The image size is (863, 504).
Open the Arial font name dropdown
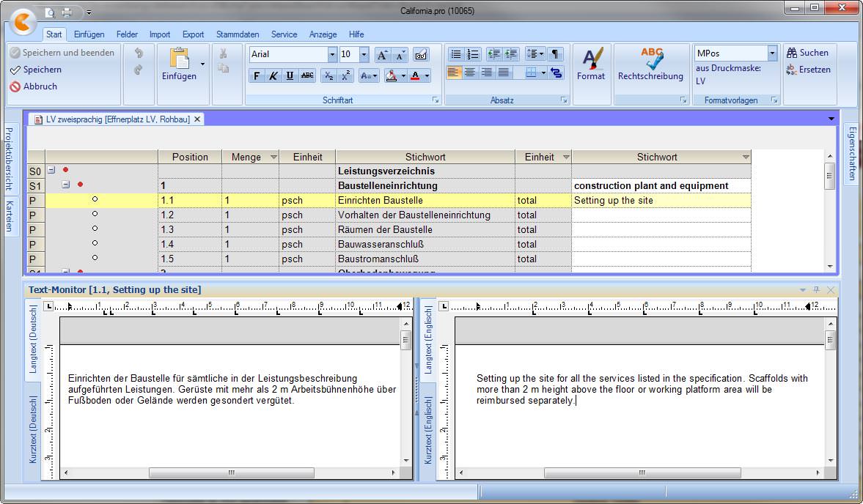click(x=332, y=54)
